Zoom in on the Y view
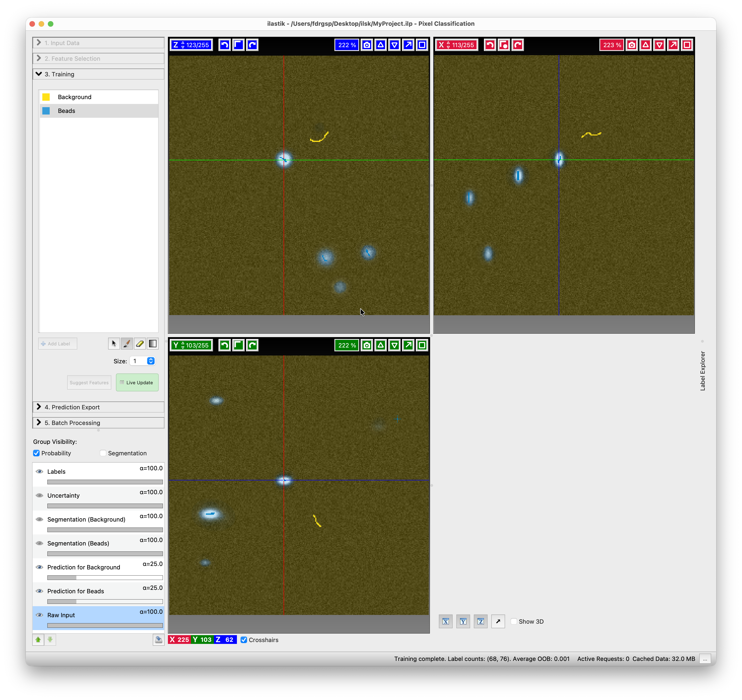Image resolution: width=742 pixels, height=700 pixels. [x=381, y=345]
